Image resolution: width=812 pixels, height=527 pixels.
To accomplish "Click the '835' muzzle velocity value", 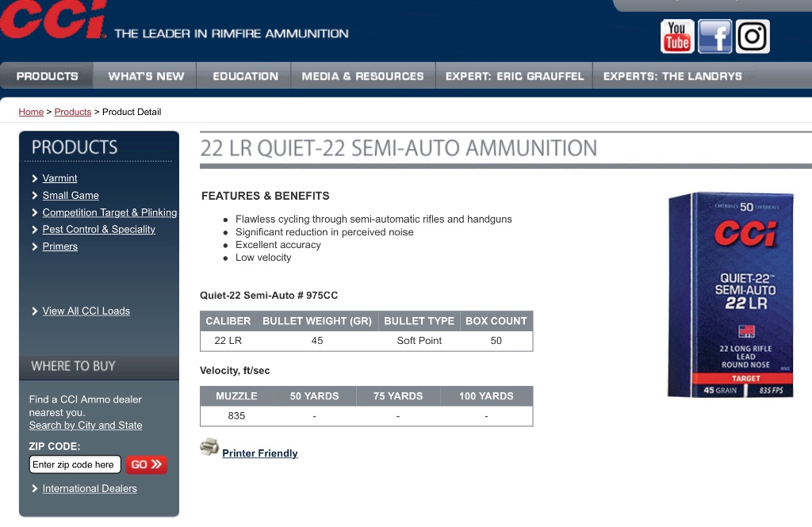I will tap(236, 416).
